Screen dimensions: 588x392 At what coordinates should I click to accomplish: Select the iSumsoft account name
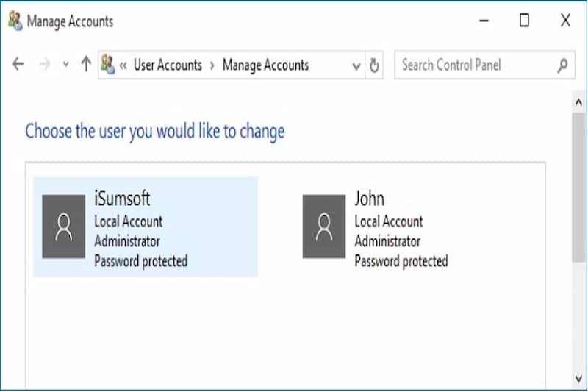coord(122,198)
